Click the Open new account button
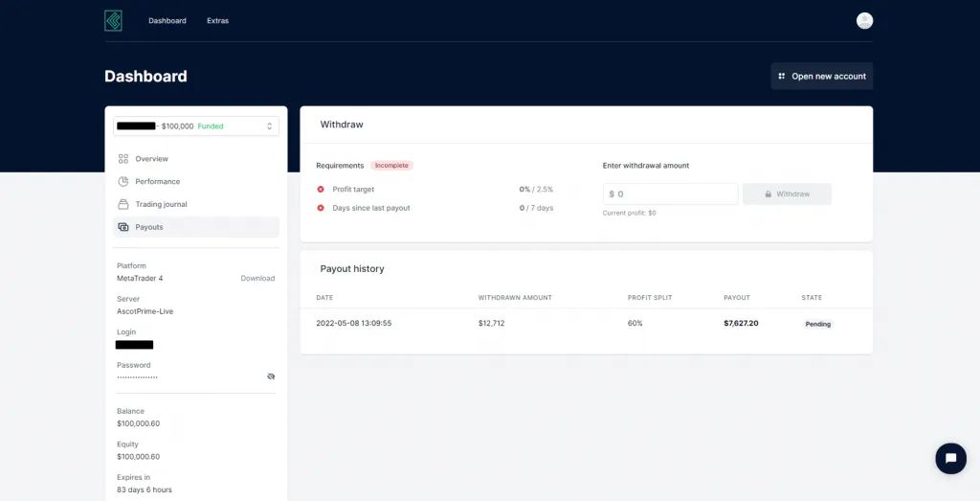 click(821, 77)
